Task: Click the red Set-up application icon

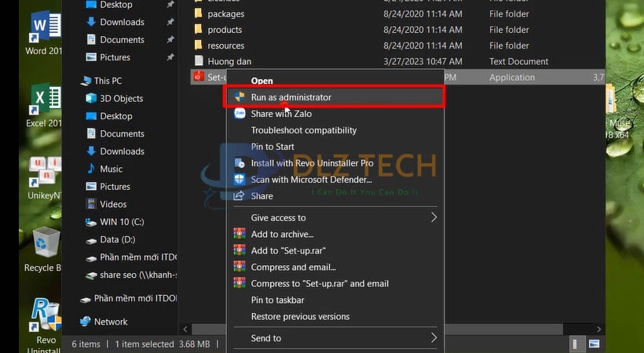Action: pyautogui.click(x=199, y=76)
